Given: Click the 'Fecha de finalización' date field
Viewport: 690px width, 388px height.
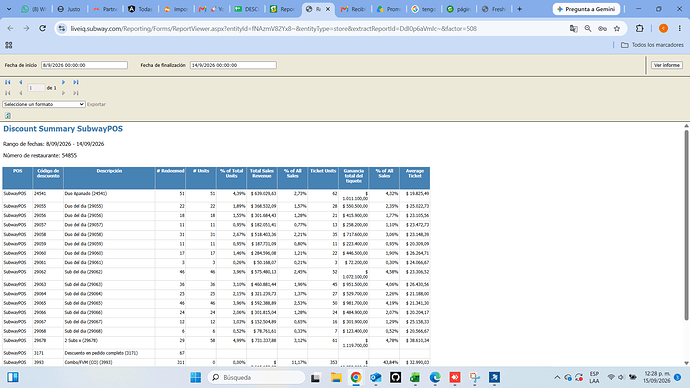Looking at the screenshot, I should 233,65.
